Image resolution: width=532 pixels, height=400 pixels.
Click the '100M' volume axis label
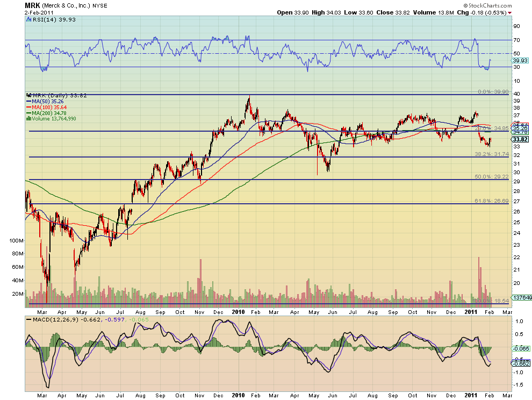click(x=17, y=241)
